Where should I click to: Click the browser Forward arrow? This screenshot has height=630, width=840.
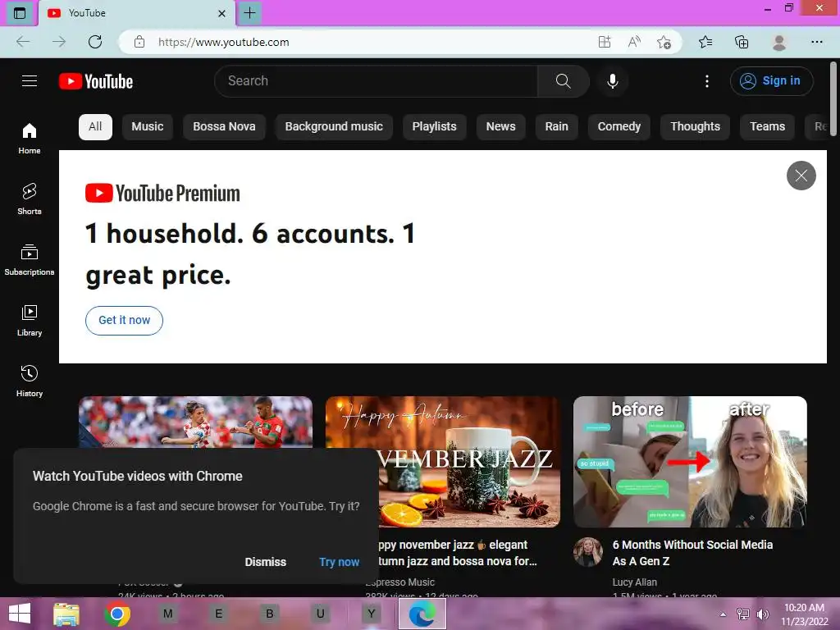[x=59, y=42]
